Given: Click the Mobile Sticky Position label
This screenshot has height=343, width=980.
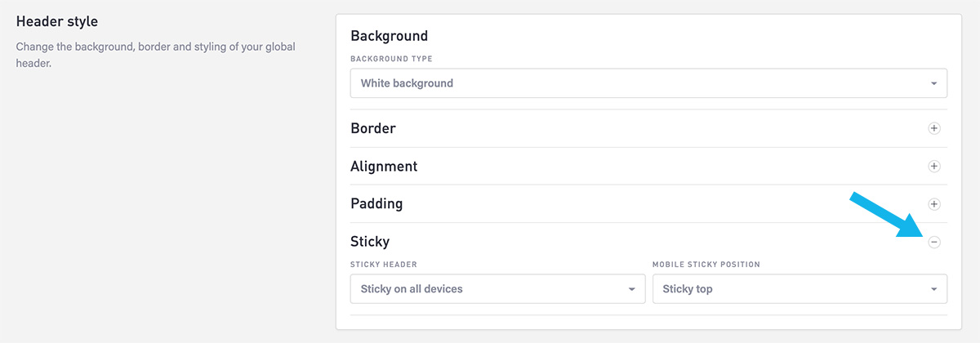Looking at the screenshot, I should tap(706, 265).
